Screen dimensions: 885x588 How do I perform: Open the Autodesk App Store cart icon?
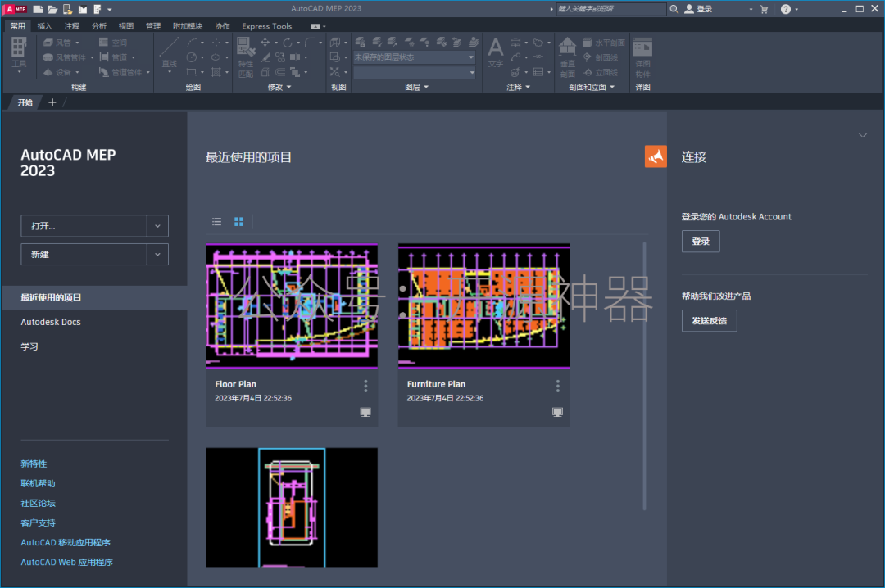coord(765,8)
